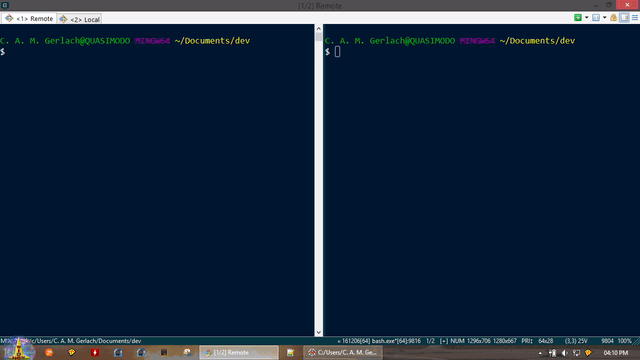Toggle the alternative mode pane icon
640x360 pixels.
624,18
